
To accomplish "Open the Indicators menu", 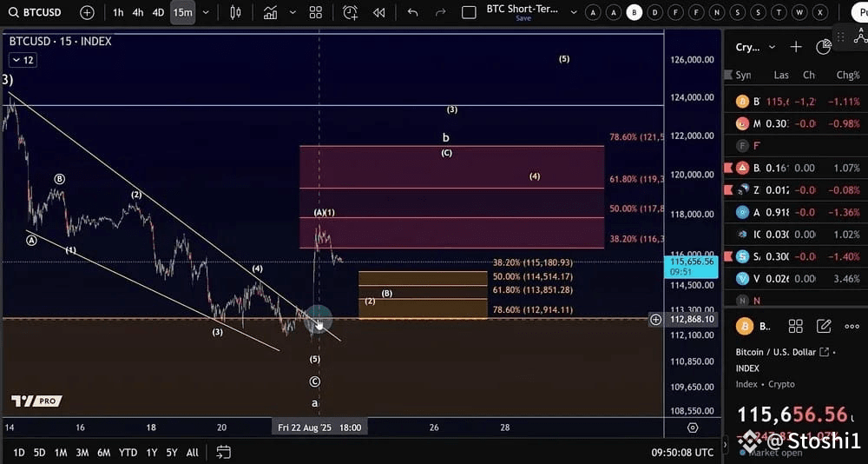I will pos(270,12).
